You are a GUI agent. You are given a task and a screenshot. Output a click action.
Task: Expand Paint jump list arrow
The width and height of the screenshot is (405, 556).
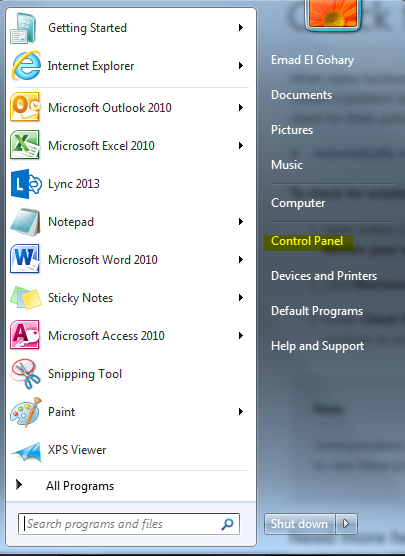pyautogui.click(x=241, y=411)
